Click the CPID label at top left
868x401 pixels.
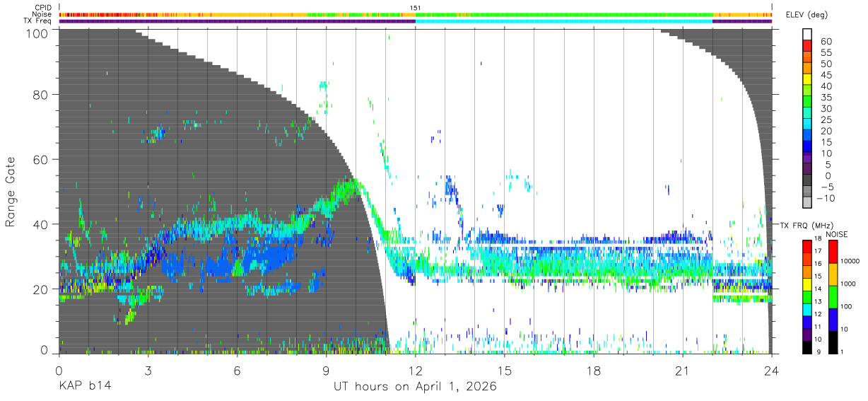pyautogui.click(x=44, y=8)
